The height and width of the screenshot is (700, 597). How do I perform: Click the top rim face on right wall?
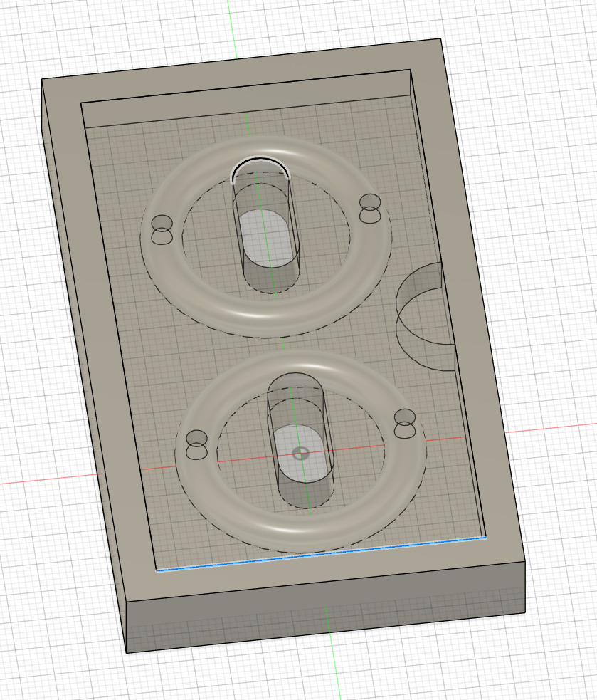tap(470, 285)
